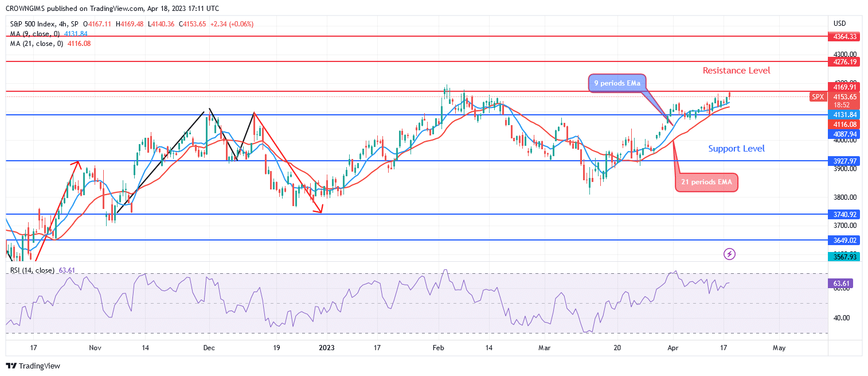Image resolution: width=868 pixels, height=376 pixels.
Task: Click the Nov label on the time axis
Action: click(95, 348)
